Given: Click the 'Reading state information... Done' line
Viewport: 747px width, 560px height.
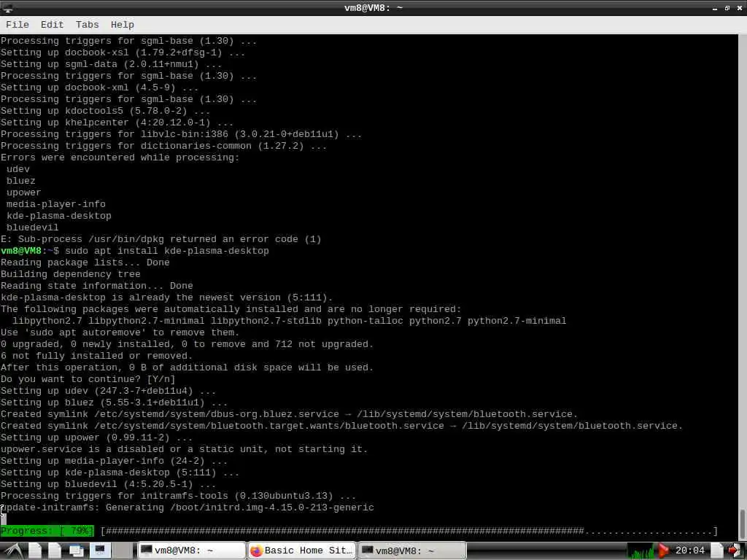Looking at the screenshot, I should click(x=97, y=286).
